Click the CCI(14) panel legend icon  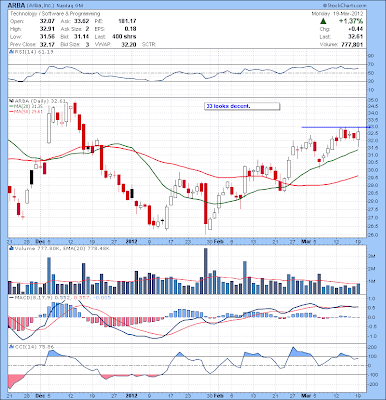click(x=11, y=347)
